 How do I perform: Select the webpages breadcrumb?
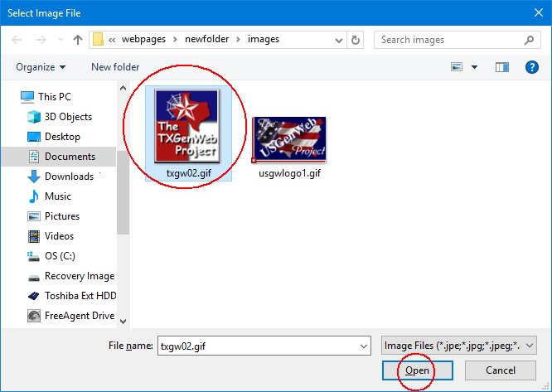point(143,39)
